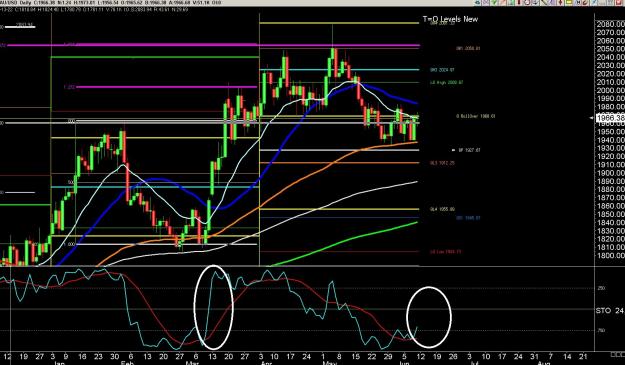Click the Rollover level label
625x365 pixels.
(476, 116)
